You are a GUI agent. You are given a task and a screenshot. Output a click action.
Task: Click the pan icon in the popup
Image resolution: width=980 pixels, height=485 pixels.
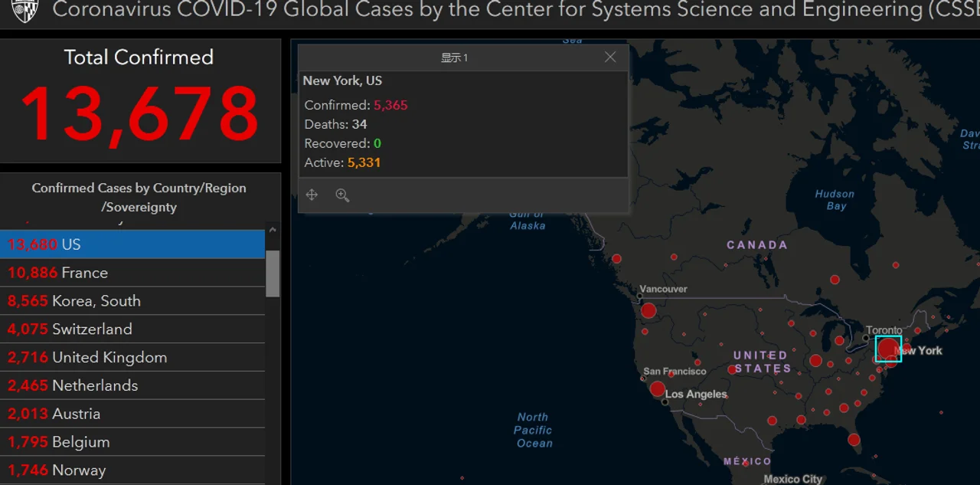pos(312,195)
